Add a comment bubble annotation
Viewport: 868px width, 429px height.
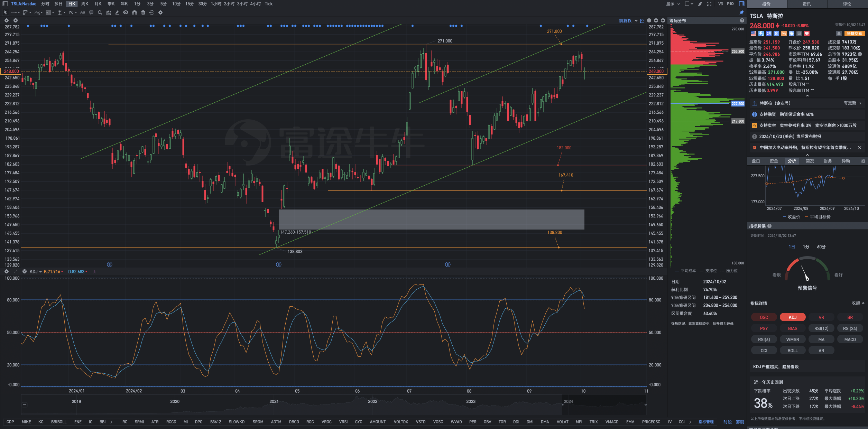pyautogui.click(x=91, y=12)
